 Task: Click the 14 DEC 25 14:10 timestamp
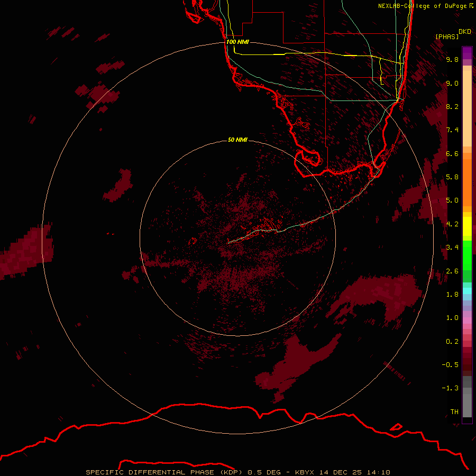(x=355, y=472)
